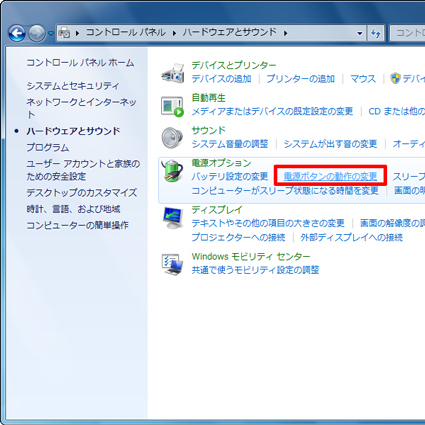This screenshot has width=425, height=425.
Task: Click the Forward navigation arrow button
Action: point(36,33)
